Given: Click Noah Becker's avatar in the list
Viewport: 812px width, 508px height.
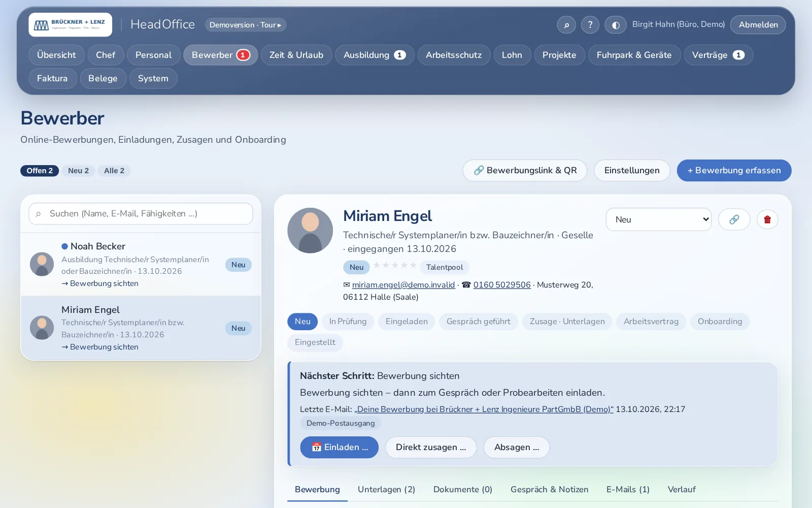Looking at the screenshot, I should (x=42, y=264).
